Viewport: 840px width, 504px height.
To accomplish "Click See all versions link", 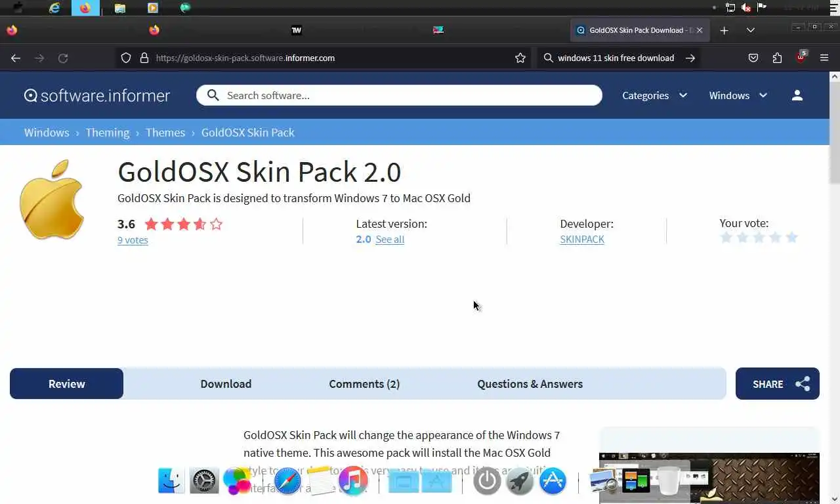I will point(390,240).
